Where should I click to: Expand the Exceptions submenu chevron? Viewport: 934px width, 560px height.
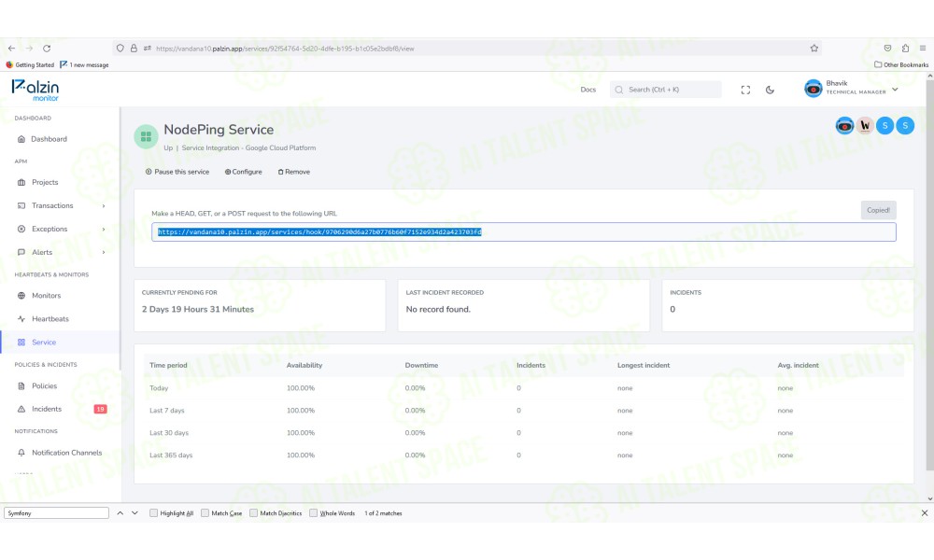(104, 229)
